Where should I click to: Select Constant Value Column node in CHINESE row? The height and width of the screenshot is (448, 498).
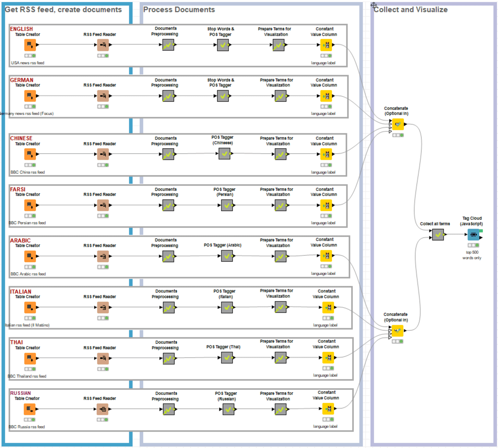[326, 154]
